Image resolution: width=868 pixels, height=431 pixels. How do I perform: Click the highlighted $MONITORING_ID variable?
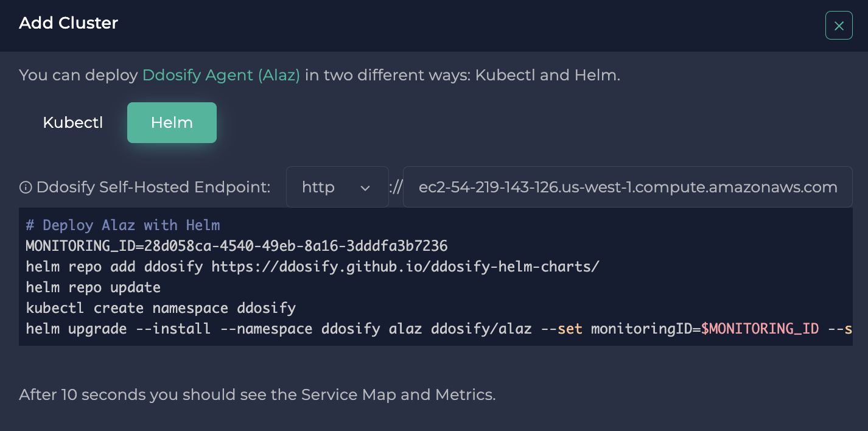pos(760,329)
